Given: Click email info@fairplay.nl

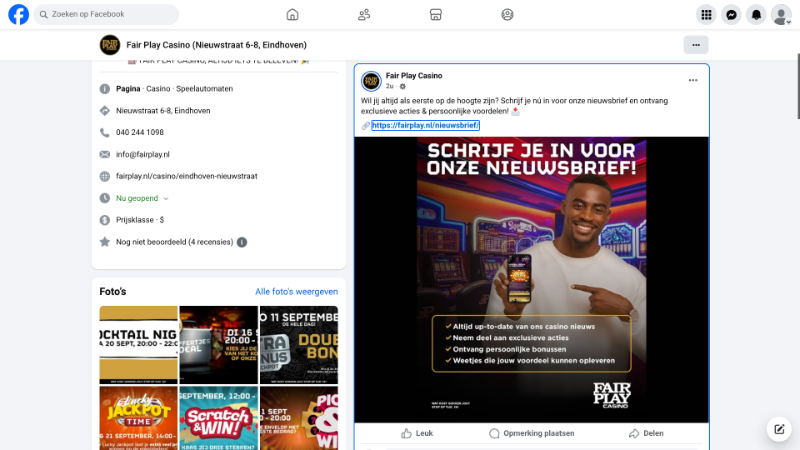Looking at the screenshot, I should click(x=142, y=155).
